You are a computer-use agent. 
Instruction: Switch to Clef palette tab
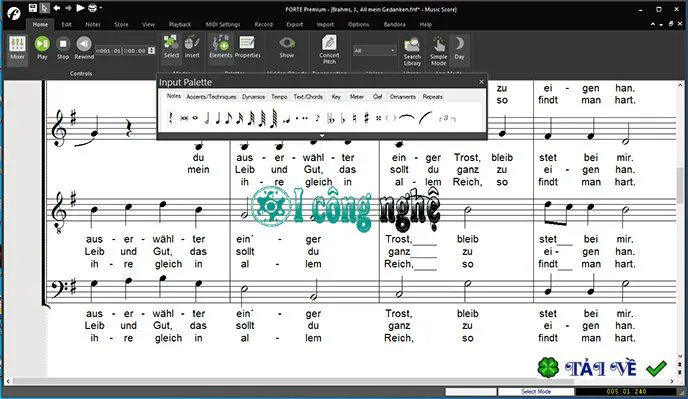click(x=377, y=97)
